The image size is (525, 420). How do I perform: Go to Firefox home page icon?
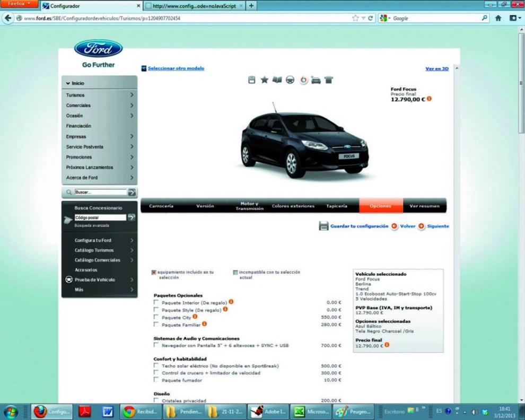pos(498,18)
